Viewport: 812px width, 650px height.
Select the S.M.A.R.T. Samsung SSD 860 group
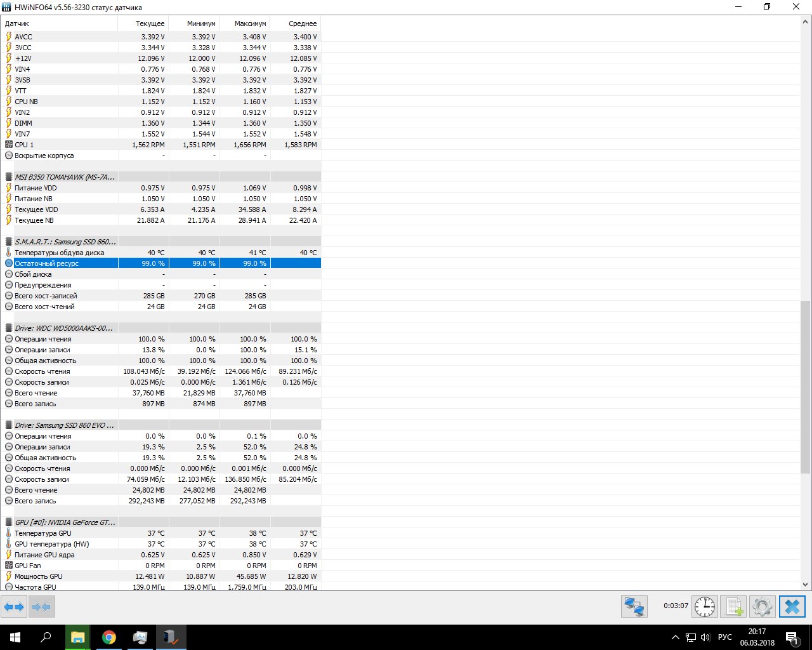65,242
